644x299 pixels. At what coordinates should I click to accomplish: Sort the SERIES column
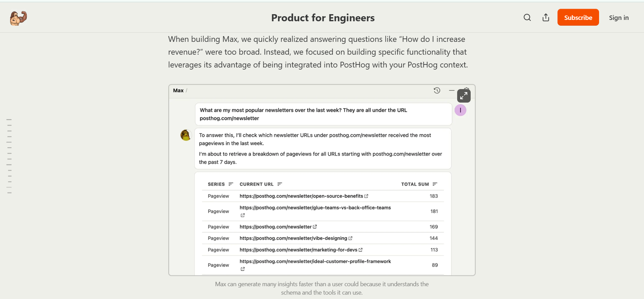(231, 184)
